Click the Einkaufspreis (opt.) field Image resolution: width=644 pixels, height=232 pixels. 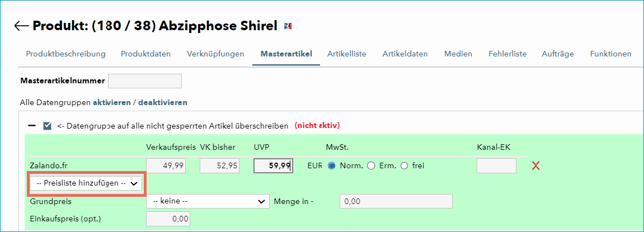point(168,219)
